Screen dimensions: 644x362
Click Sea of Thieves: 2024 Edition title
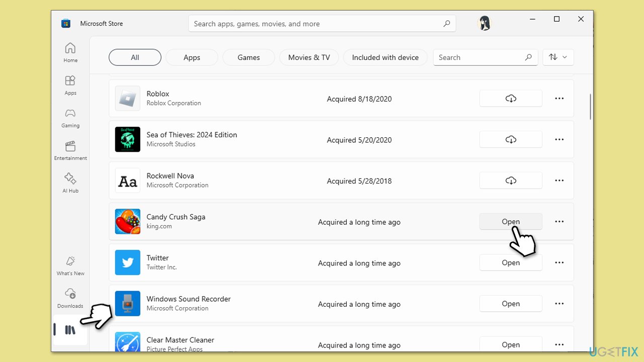coord(192,135)
